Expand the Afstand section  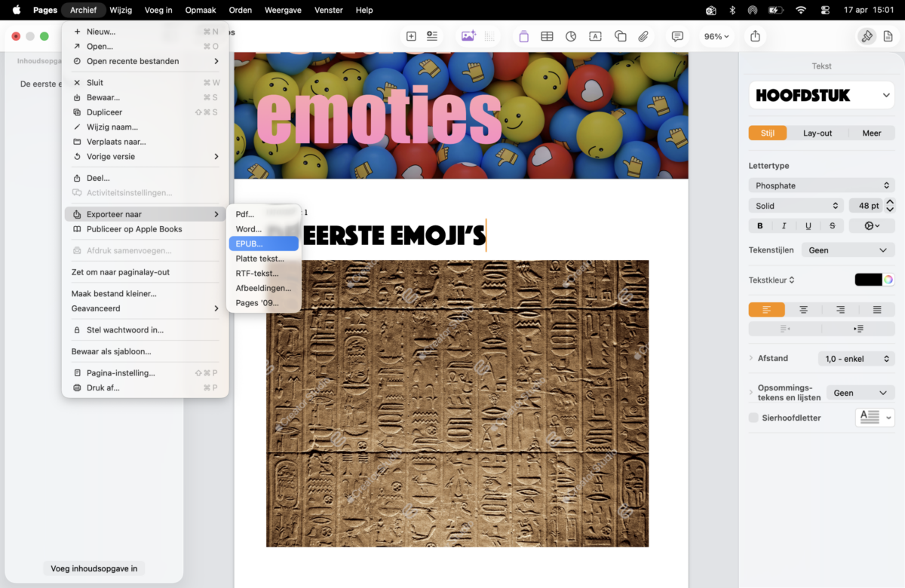point(751,358)
